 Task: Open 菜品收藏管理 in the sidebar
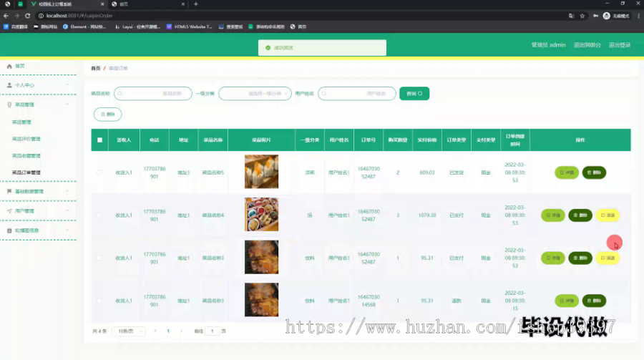(x=26, y=156)
